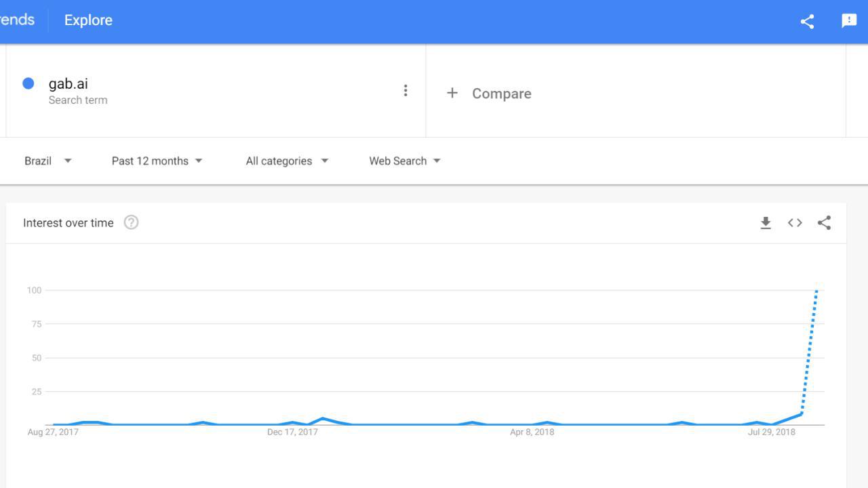
Task: Select the Explore tab in header
Action: tap(88, 20)
